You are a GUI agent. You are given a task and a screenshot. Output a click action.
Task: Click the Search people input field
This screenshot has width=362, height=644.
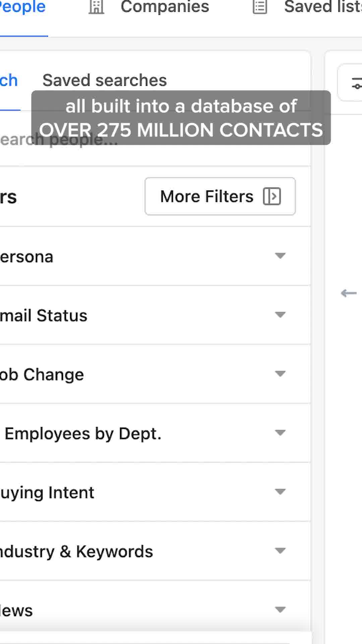(x=155, y=140)
